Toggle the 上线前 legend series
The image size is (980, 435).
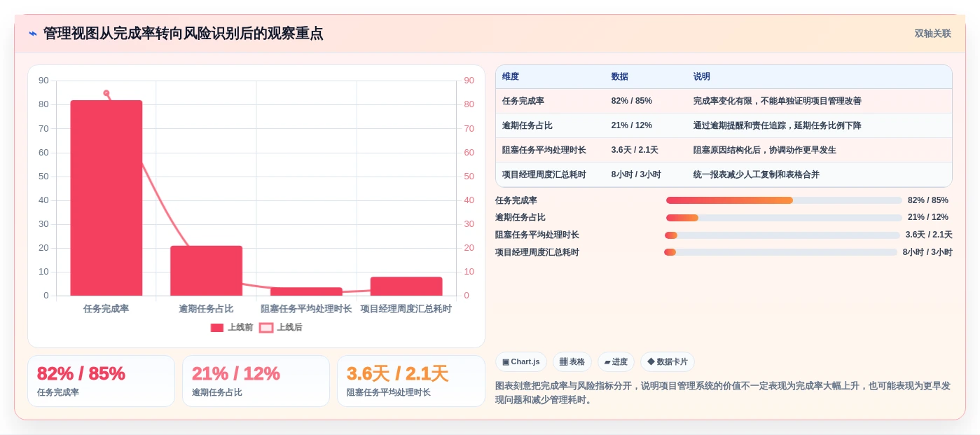[x=232, y=327]
